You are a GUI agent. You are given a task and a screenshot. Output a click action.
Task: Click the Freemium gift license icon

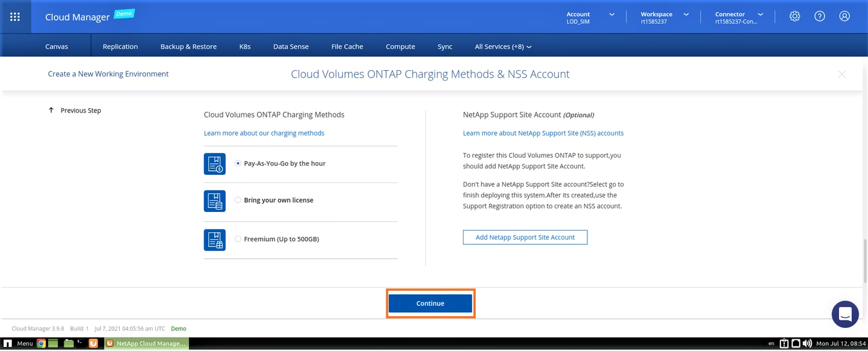point(214,240)
